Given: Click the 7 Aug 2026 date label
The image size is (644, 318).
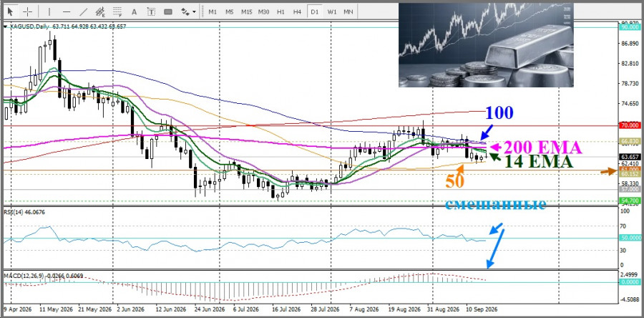Looking at the screenshot, I should pos(365,309).
